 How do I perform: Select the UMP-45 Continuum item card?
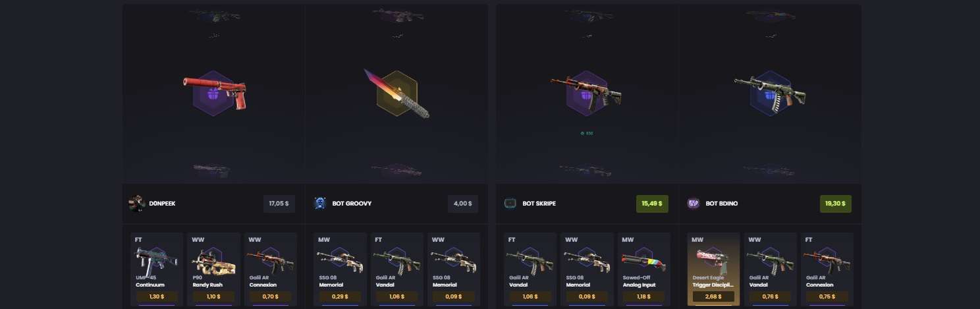click(x=157, y=269)
